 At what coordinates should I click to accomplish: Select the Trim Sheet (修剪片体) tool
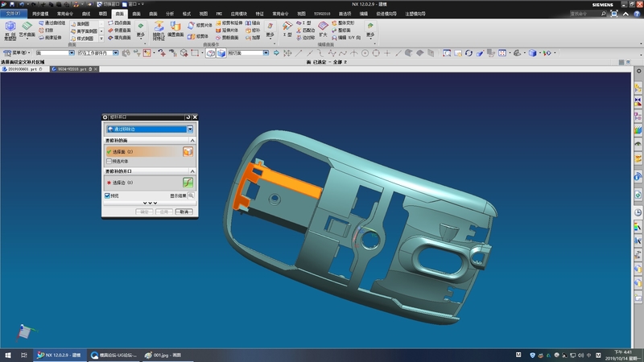(x=200, y=25)
